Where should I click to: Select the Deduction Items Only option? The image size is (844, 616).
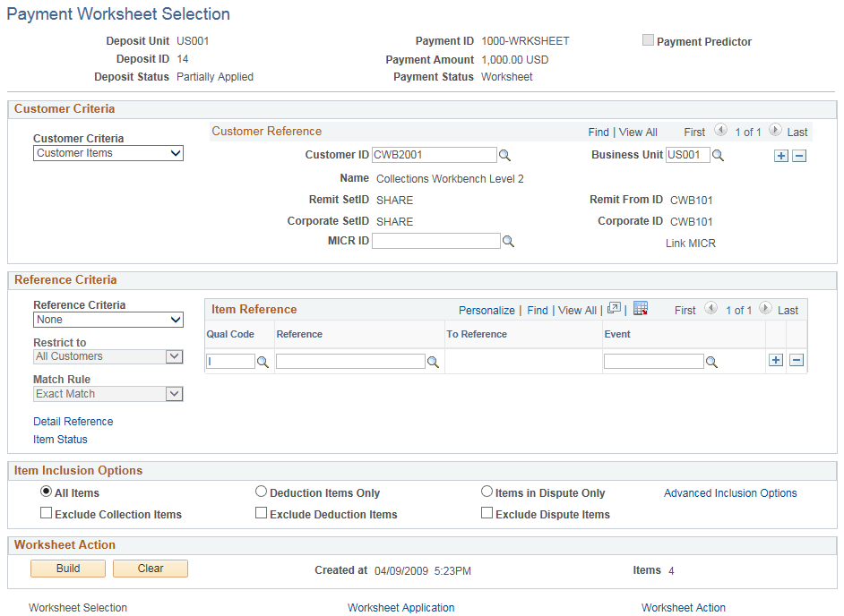pyautogui.click(x=261, y=491)
